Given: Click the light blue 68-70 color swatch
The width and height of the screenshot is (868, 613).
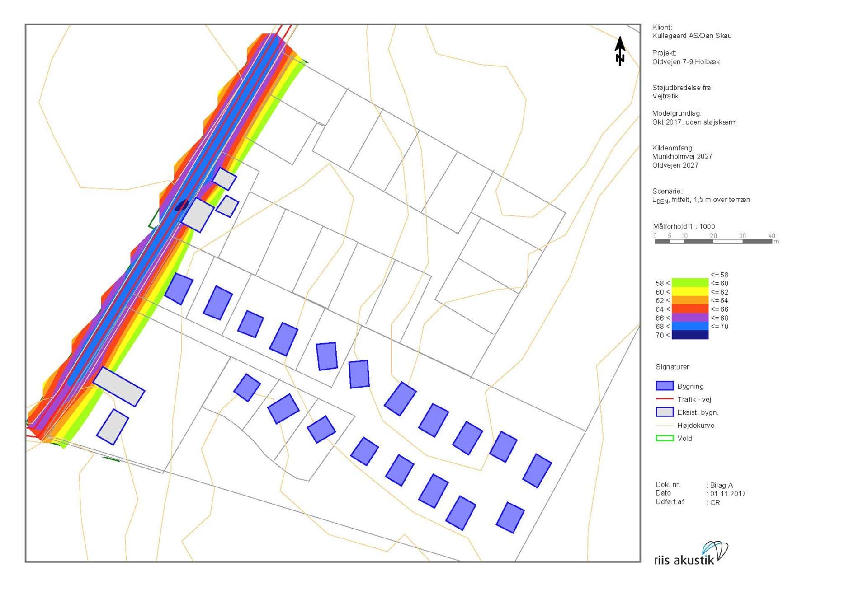Looking at the screenshot, I should click(690, 326).
